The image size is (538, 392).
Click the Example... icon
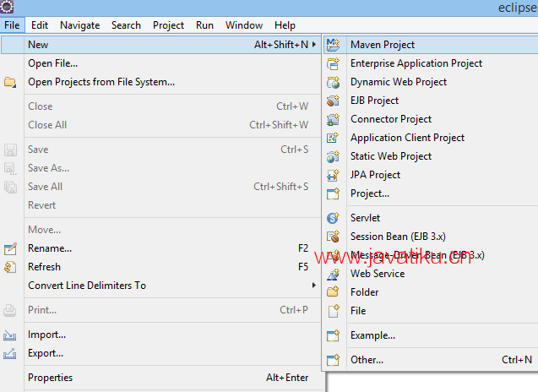point(333,335)
